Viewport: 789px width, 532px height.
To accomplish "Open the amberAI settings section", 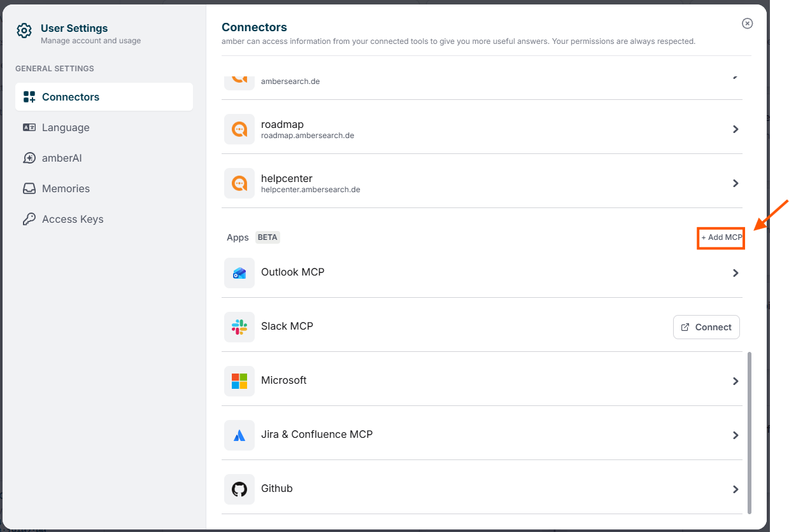I will tap(104, 158).
